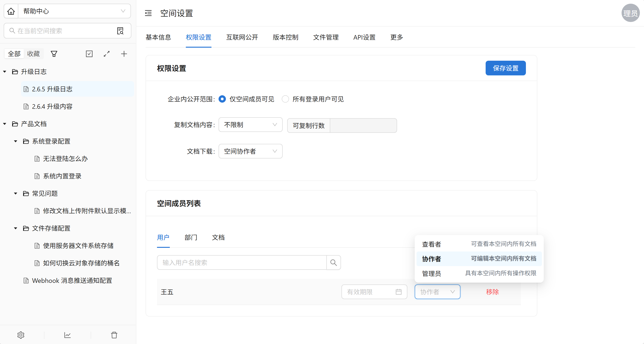This screenshot has height=344, width=644.
Task: Click the 输入用户名搜索 input field
Action: coord(242,262)
